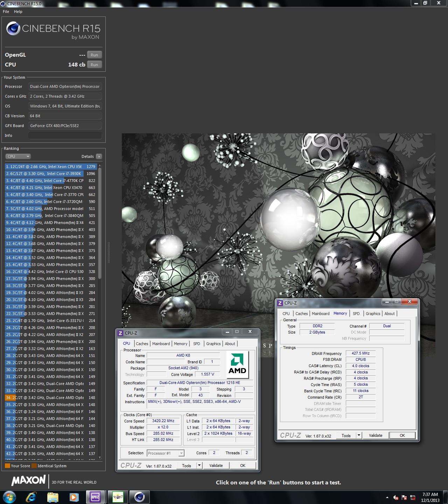Open Tools dropdown arrow in right CPU-Z window

coord(359,435)
